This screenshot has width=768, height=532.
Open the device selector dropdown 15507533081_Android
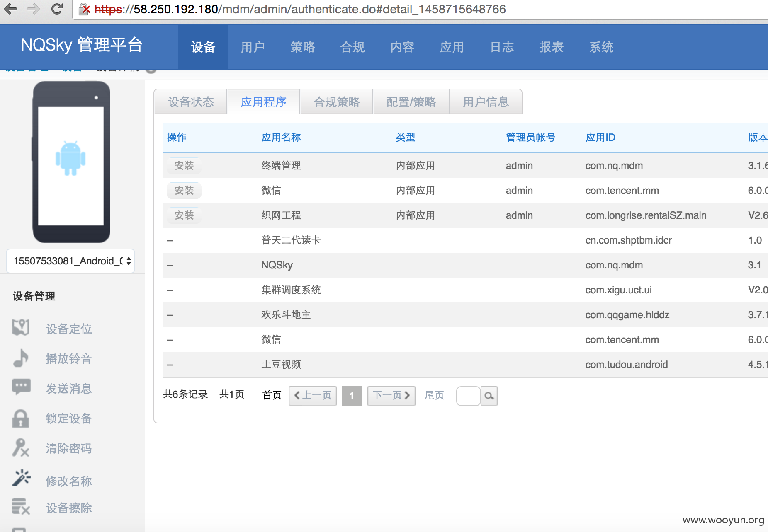click(70, 261)
